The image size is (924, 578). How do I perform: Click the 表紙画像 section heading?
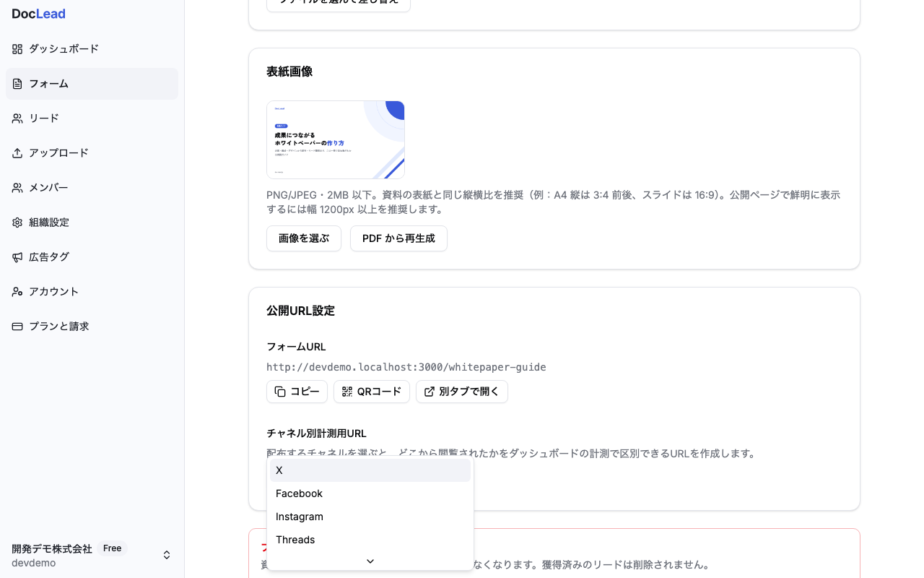[289, 72]
